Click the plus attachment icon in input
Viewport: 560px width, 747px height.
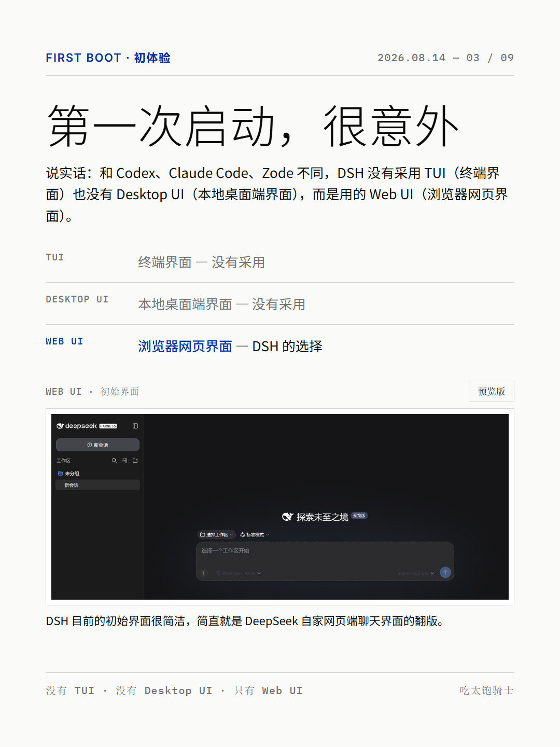(204, 573)
